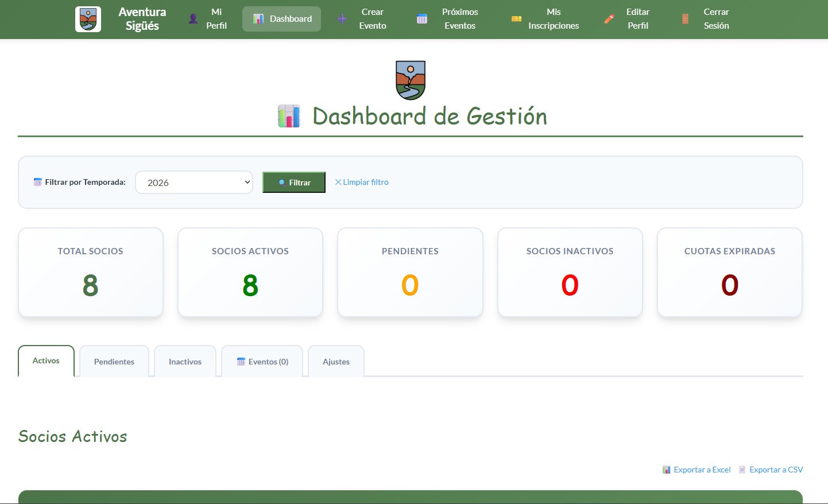Click the Cerrar Sesión door icon
The height and width of the screenshot is (504, 828).
coord(685,19)
